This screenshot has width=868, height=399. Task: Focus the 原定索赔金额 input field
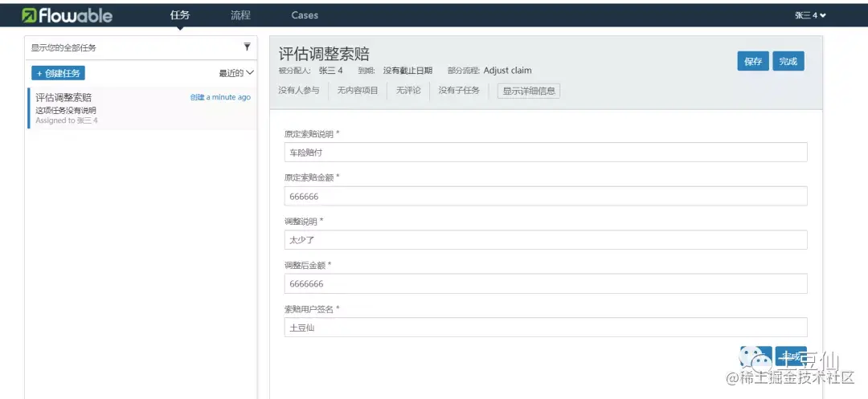[x=546, y=196]
